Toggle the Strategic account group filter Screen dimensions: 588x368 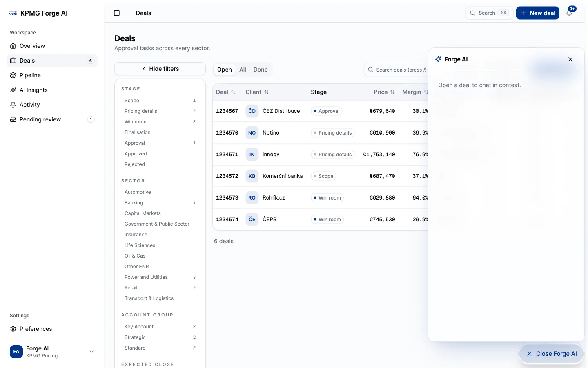(160, 337)
